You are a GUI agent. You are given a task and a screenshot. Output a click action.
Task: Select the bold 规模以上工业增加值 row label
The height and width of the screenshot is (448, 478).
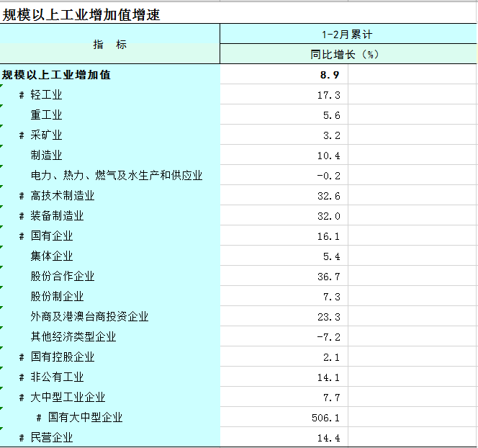pyautogui.click(x=56, y=74)
